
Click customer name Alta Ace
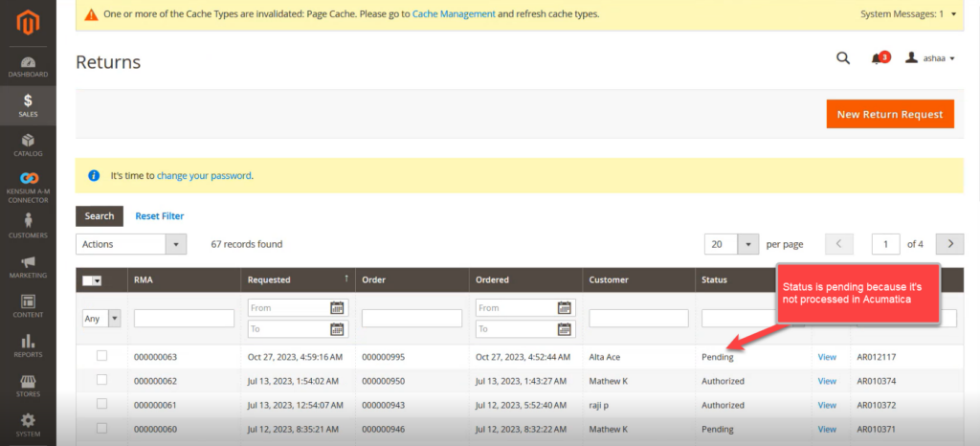[605, 357]
